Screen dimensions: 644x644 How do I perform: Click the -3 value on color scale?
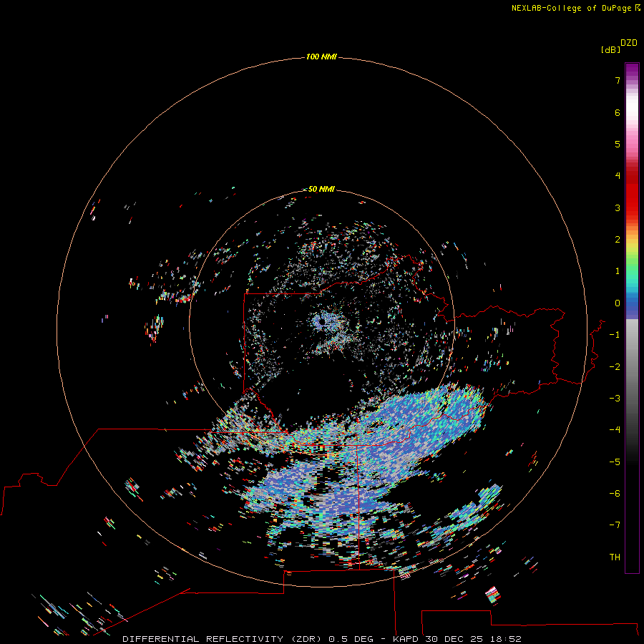615,399
